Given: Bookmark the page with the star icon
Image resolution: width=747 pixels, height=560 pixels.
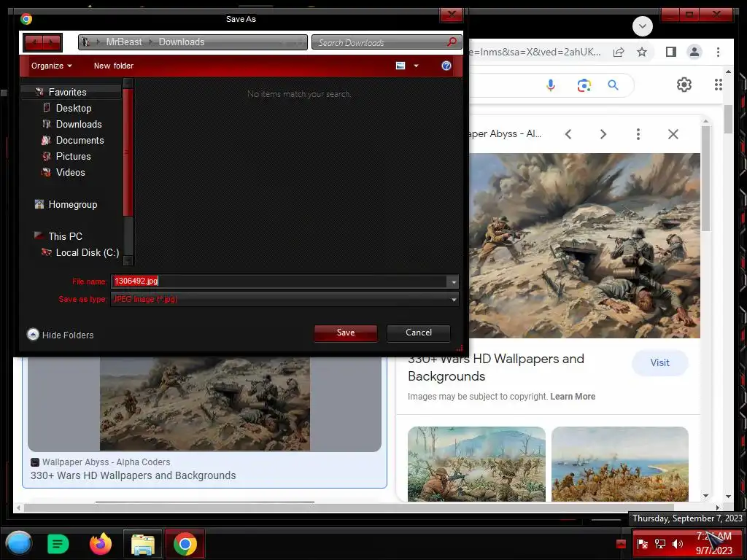Looking at the screenshot, I should tap(642, 52).
